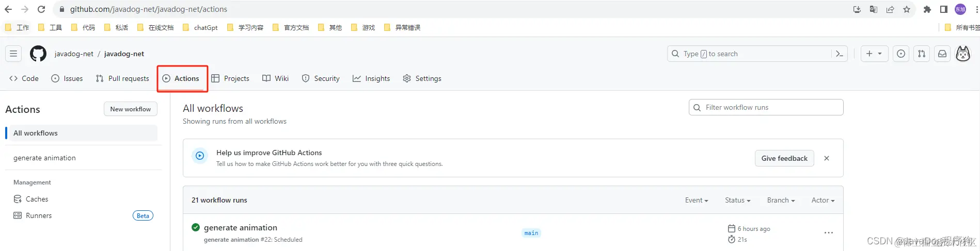
Task: Open the 代码 bookmark folder
Action: point(83,27)
